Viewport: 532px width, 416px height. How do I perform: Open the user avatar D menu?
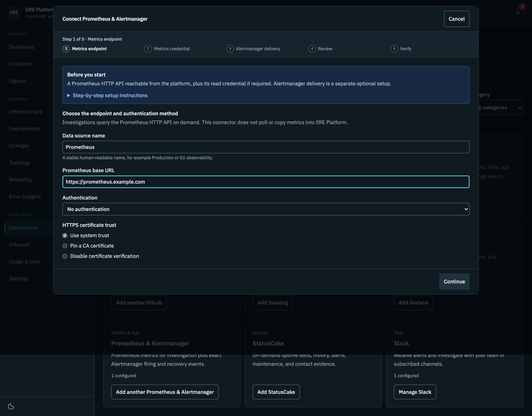tap(518, 12)
